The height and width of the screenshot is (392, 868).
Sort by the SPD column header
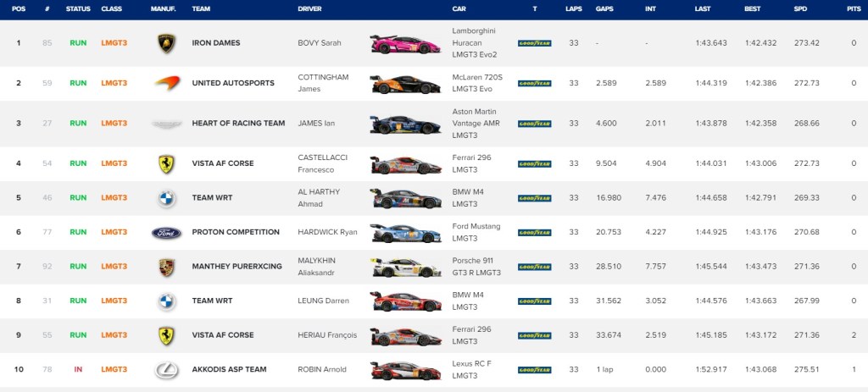click(x=800, y=8)
